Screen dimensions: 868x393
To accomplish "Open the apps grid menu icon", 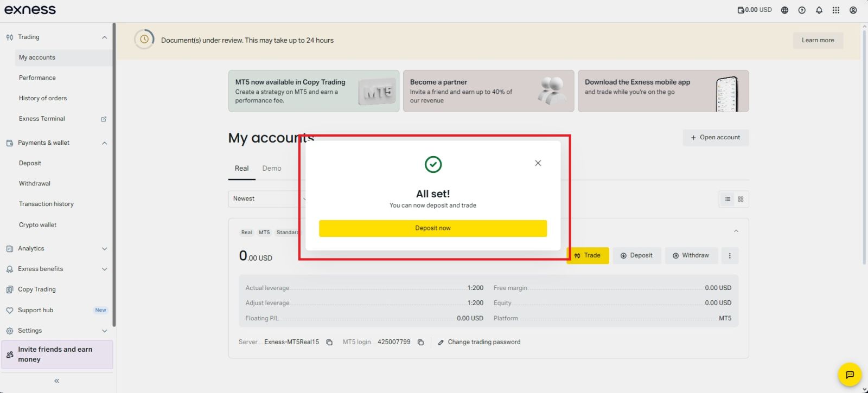I will click(836, 10).
